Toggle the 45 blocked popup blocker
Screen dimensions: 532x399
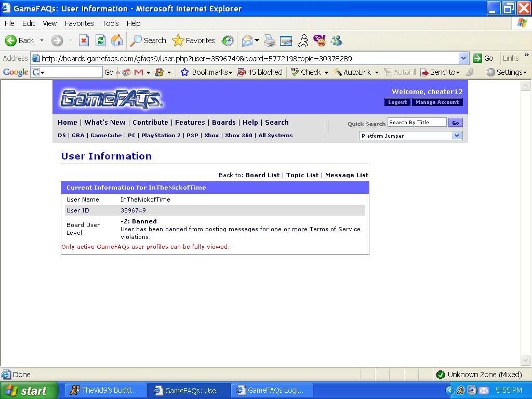(x=260, y=72)
